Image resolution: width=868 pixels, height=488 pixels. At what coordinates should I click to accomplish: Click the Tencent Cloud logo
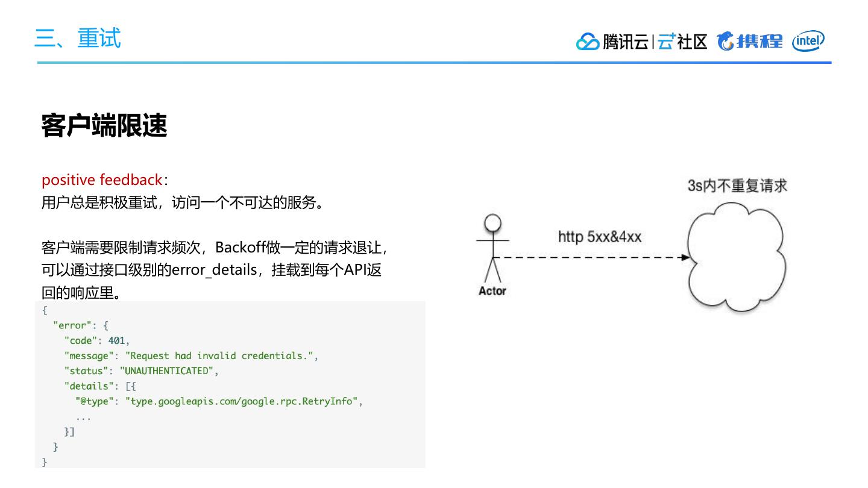coord(612,41)
